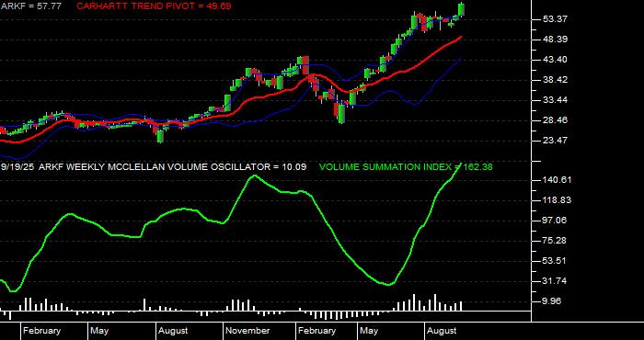The width and height of the screenshot is (644, 340).
Task: Select the 33.44 price axis value
Action: point(555,100)
